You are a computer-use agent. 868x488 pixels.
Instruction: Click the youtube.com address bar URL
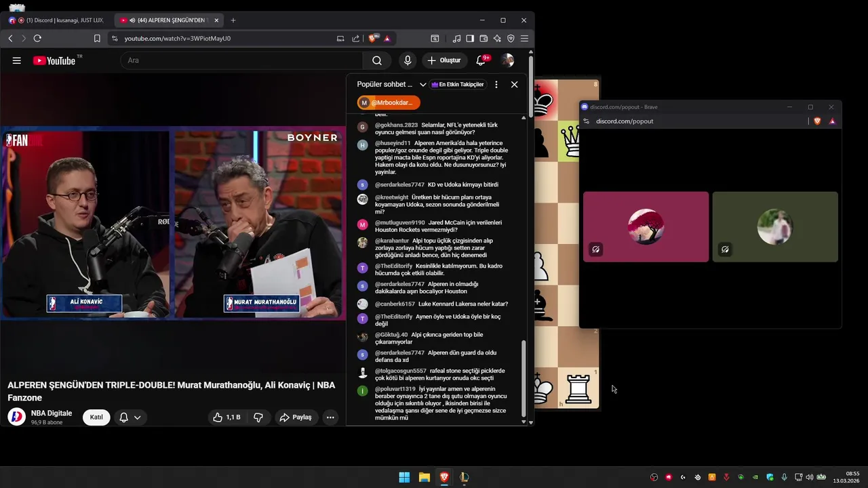click(x=178, y=39)
